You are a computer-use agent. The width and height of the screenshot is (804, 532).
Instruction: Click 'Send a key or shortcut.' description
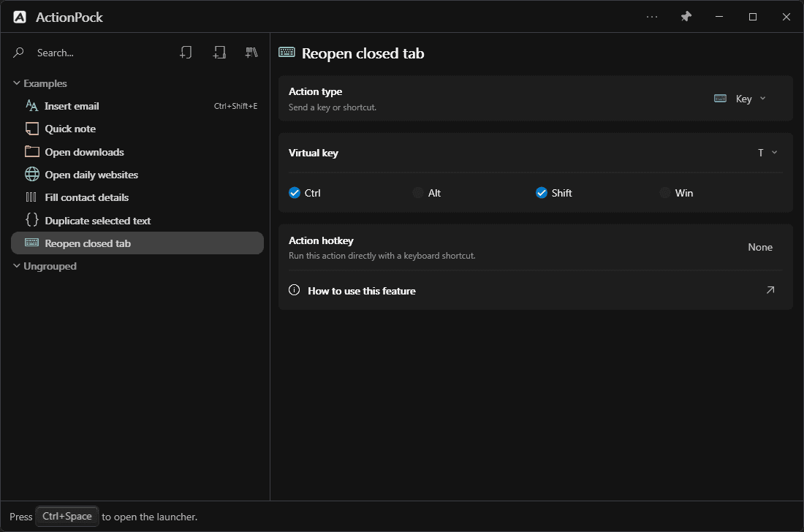point(333,107)
